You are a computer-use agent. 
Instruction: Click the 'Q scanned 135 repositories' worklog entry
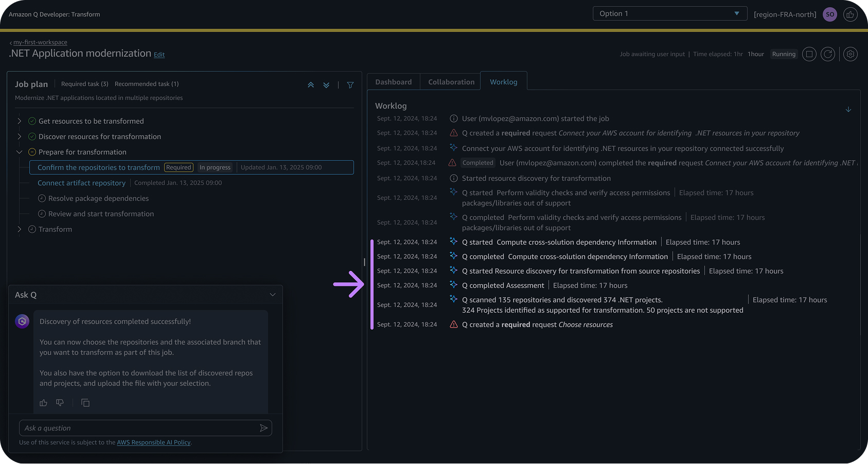point(603,305)
